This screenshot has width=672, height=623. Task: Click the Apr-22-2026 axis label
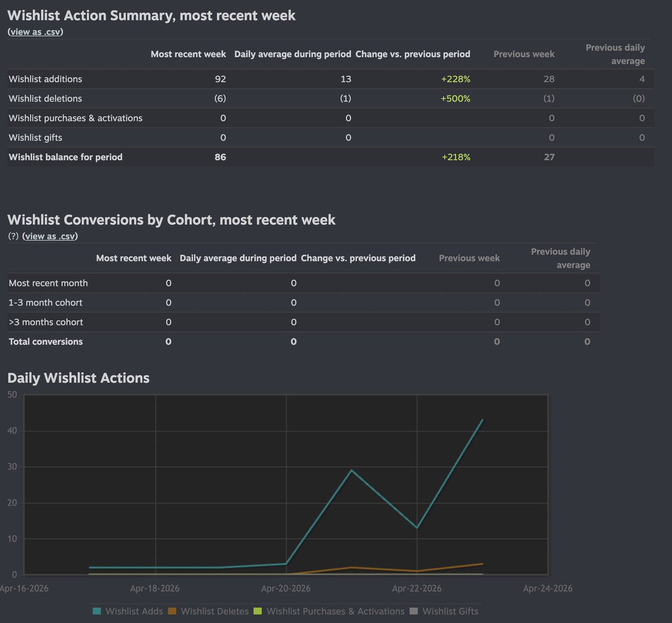417,589
